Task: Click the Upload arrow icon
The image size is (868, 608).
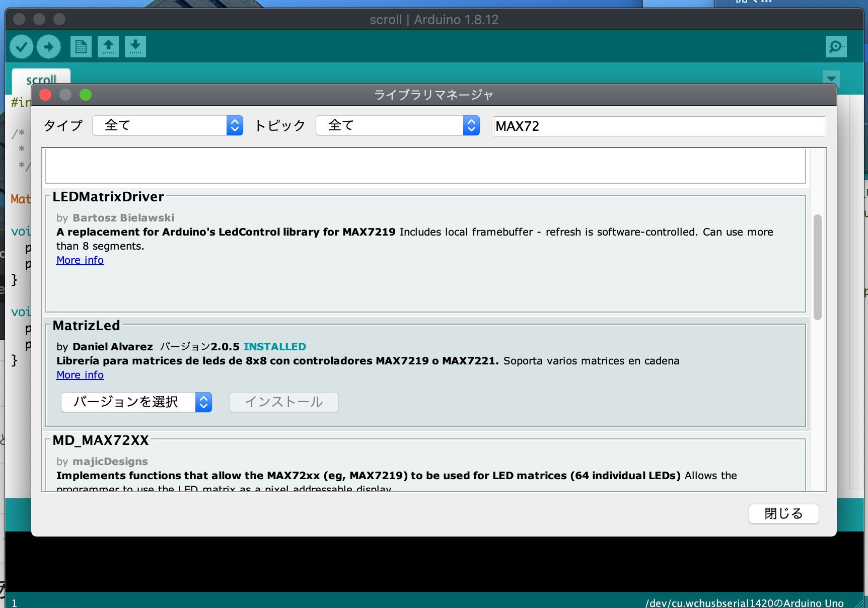Action: point(49,47)
